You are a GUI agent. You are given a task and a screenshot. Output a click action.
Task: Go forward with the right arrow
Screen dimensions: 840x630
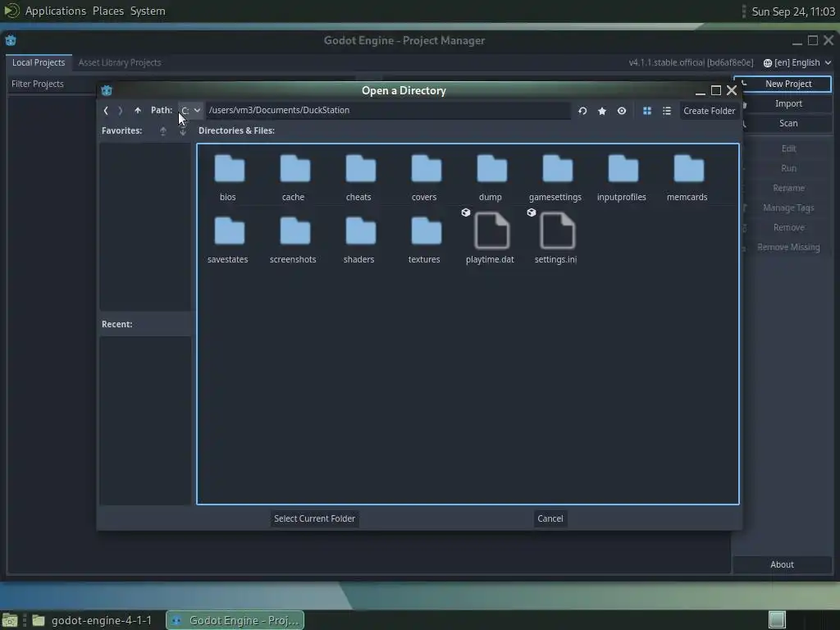click(x=120, y=111)
